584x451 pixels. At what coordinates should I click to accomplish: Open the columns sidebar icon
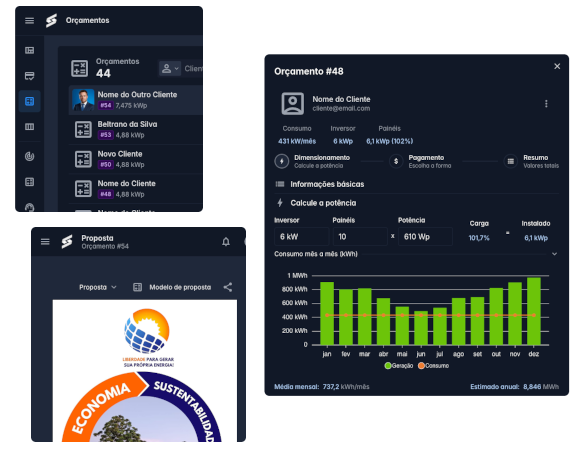pyautogui.click(x=29, y=127)
